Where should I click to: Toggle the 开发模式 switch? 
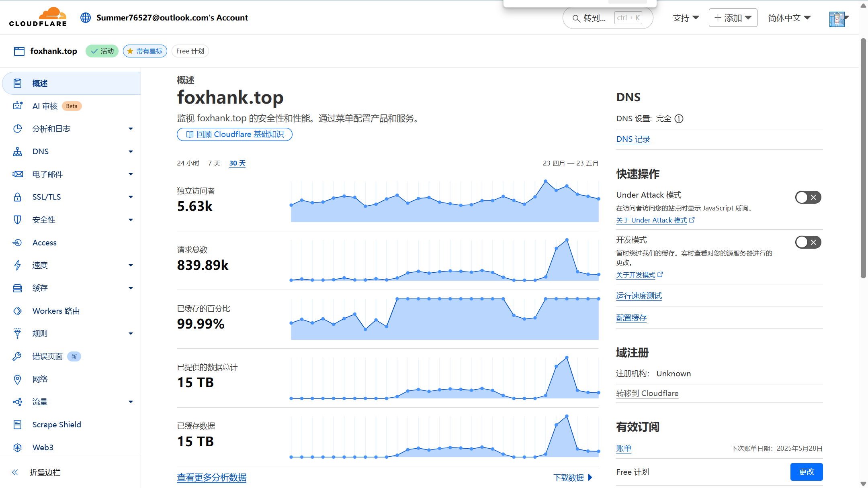click(x=808, y=242)
